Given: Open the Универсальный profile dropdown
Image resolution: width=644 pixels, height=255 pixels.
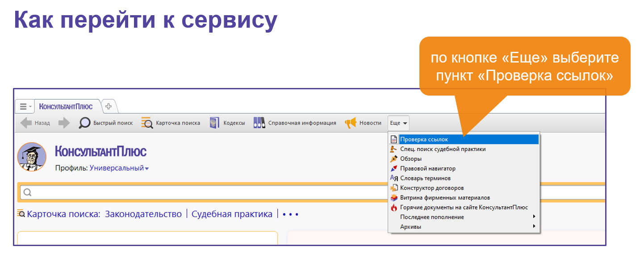Looking at the screenshot, I should pyautogui.click(x=119, y=168).
